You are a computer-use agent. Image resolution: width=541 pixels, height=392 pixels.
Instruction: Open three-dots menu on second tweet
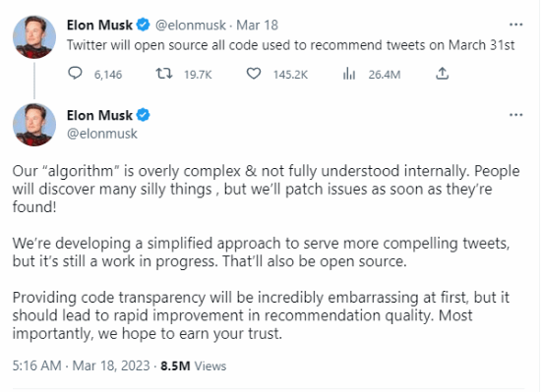[515, 115]
